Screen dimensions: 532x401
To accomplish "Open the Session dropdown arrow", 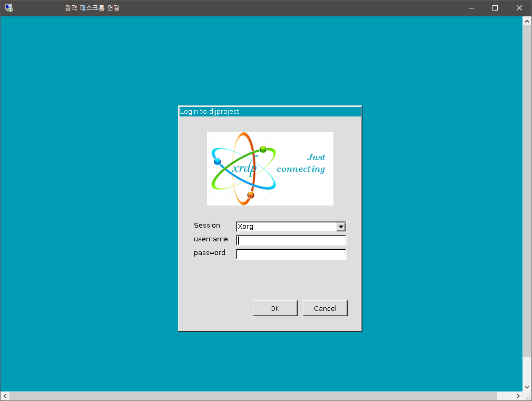I will 341,227.
